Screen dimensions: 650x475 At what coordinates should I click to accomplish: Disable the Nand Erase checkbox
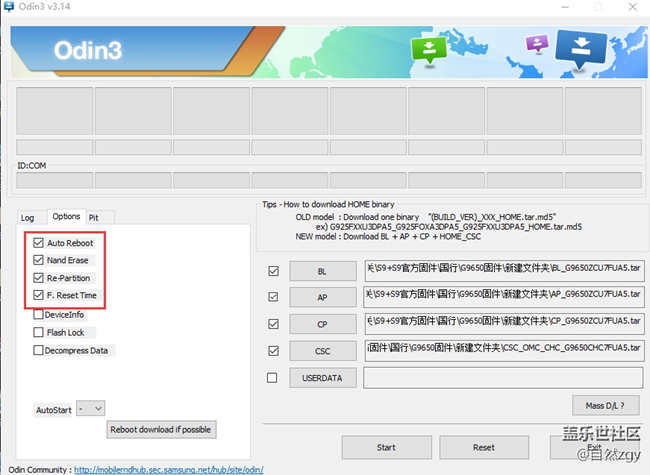tap(39, 260)
